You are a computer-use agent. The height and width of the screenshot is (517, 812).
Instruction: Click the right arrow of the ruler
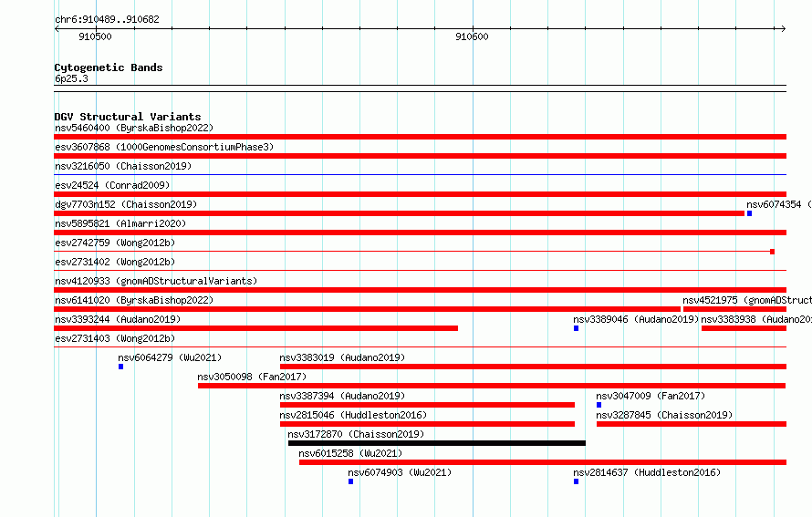coord(783,29)
